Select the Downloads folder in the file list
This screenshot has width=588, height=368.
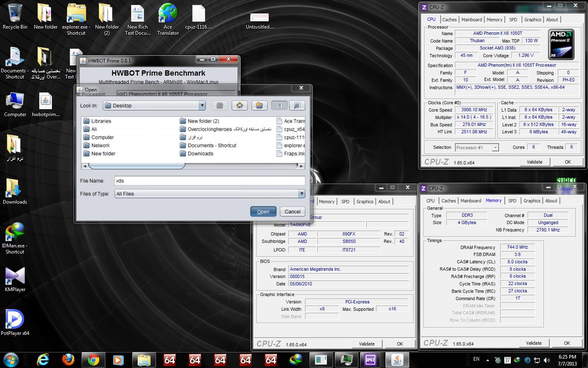pos(196,154)
